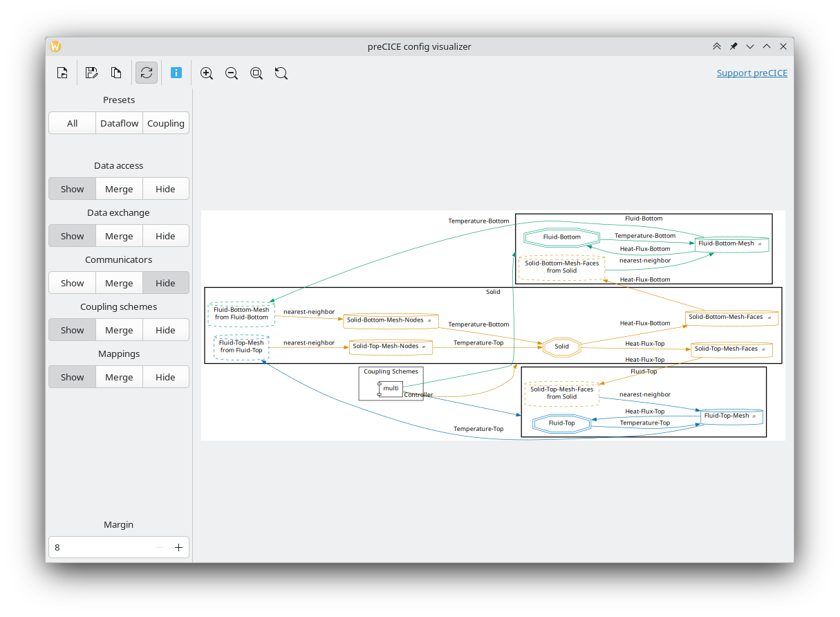Select the Dataflow preset
Viewport: 840px width, 617px height.
pyautogui.click(x=118, y=122)
